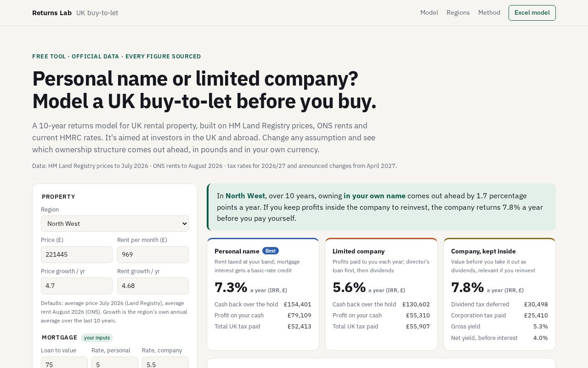Edit the Rent growth per year field
This screenshot has height=368, width=588.
tap(153, 286)
